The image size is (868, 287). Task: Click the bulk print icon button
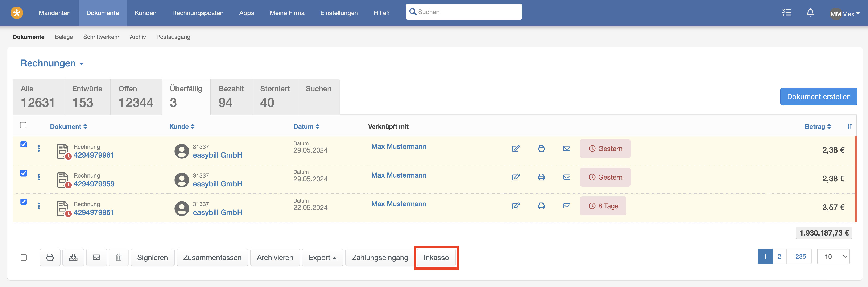click(50, 257)
